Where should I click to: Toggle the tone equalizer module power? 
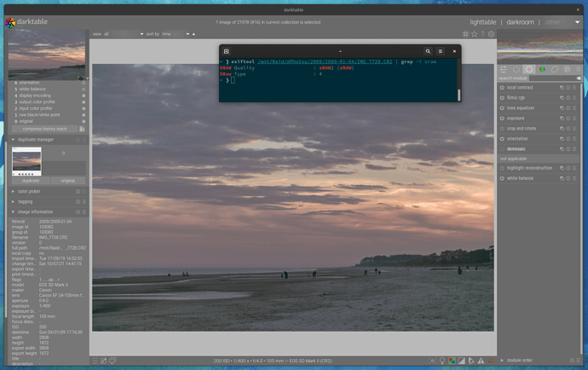pos(502,108)
